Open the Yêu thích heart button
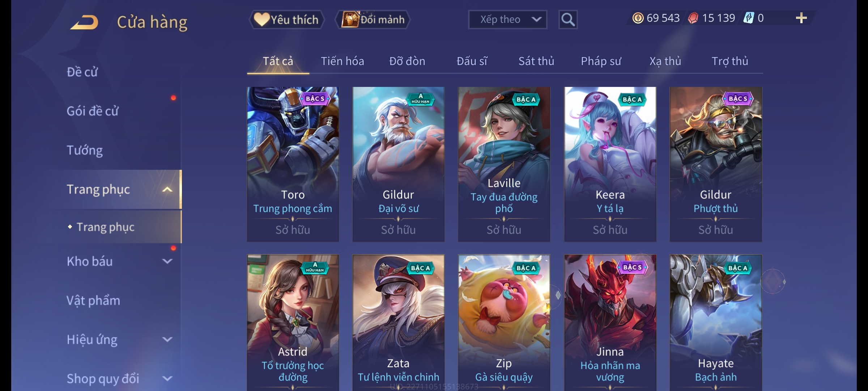 287,20
